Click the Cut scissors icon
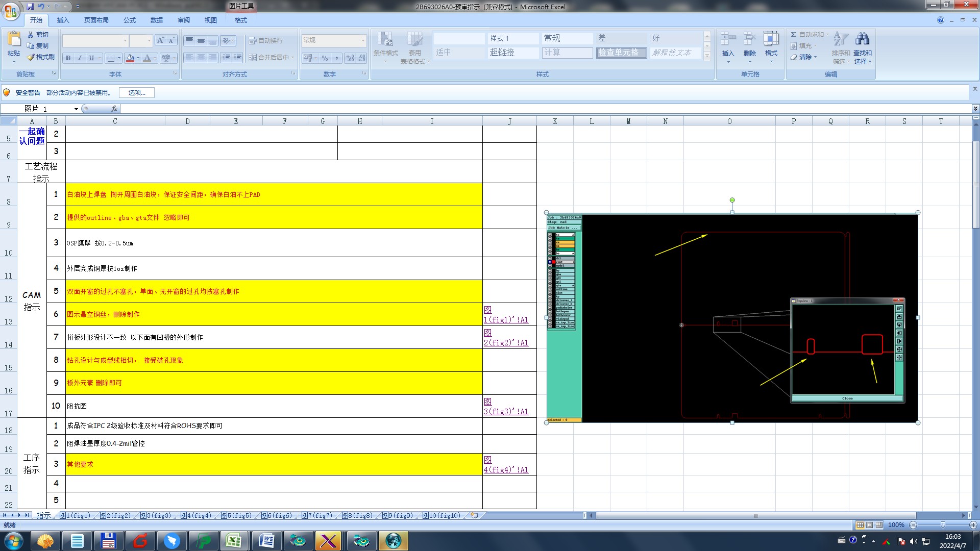 point(31,35)
